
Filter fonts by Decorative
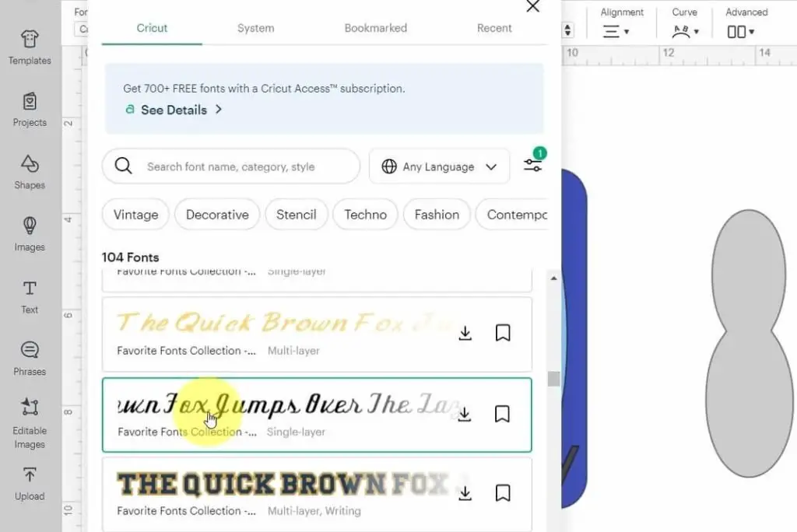(x=217, y=215)
